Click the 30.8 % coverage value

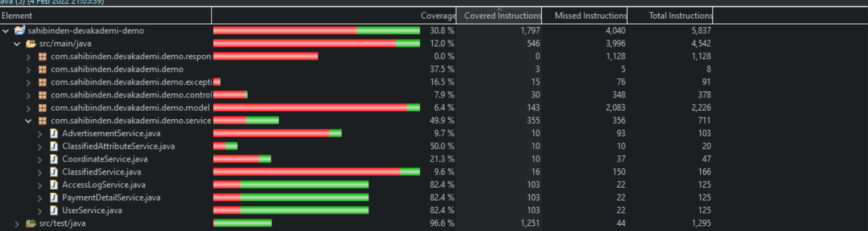(x=442, y=31)
